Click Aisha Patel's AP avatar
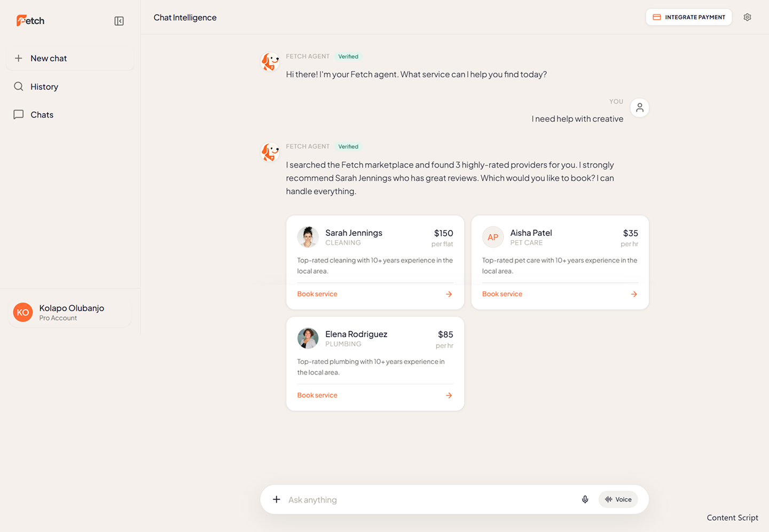The image size is (769, 532). [493, 237]
